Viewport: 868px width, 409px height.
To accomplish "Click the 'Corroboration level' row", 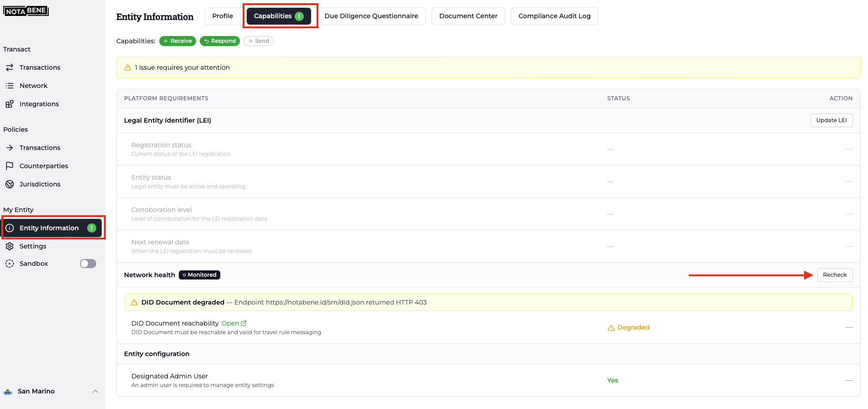I will (x=488, y=214).
